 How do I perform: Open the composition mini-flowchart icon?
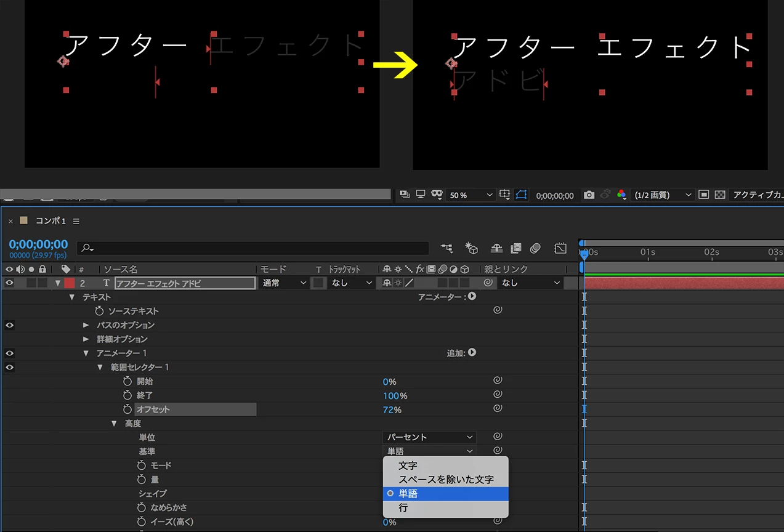tap(447, 248)
